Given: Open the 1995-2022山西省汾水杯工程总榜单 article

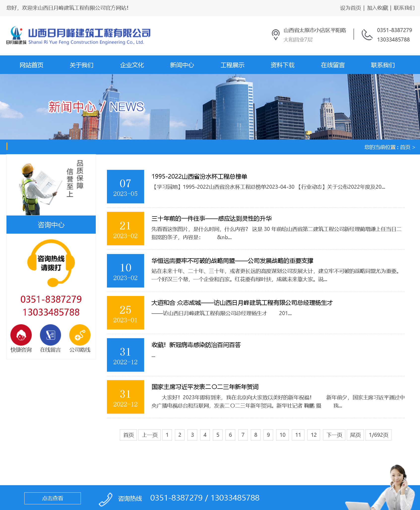Looking at the screenshot, I should click(x=199, y=177).
